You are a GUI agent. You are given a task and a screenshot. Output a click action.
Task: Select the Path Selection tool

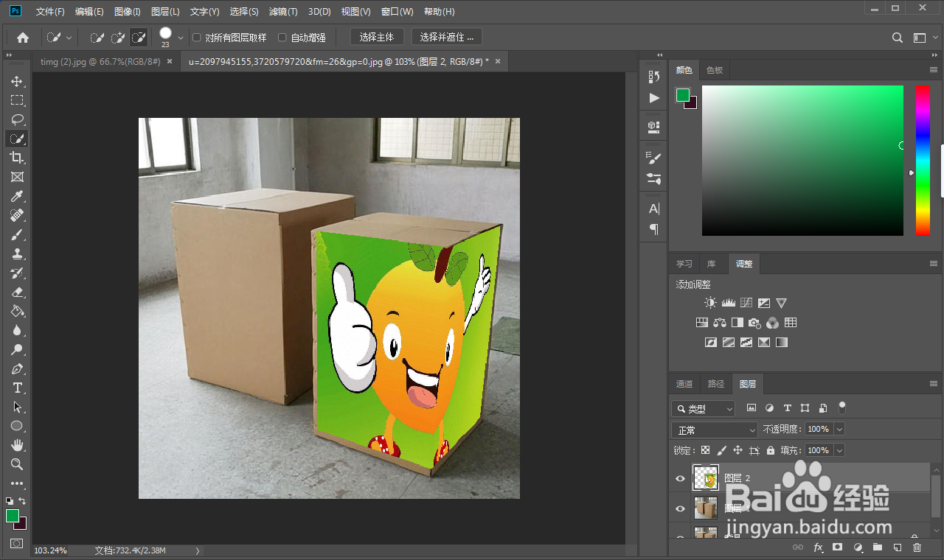tap(17, 407)
